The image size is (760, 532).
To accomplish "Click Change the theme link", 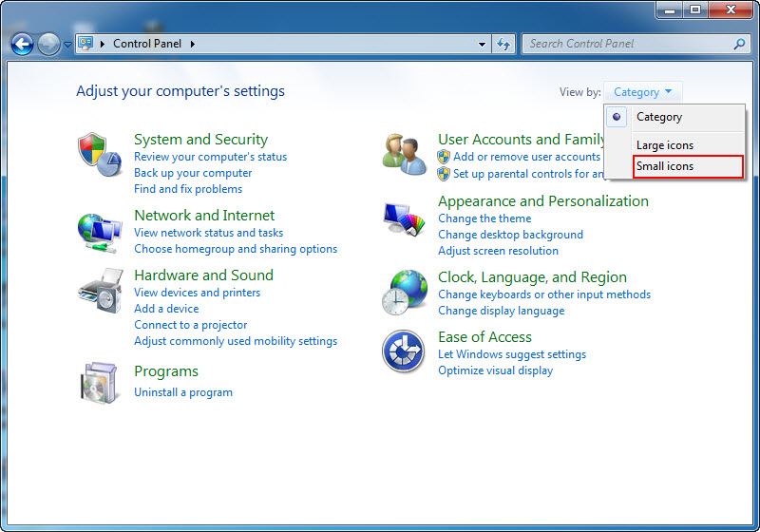I will point(484,218).
